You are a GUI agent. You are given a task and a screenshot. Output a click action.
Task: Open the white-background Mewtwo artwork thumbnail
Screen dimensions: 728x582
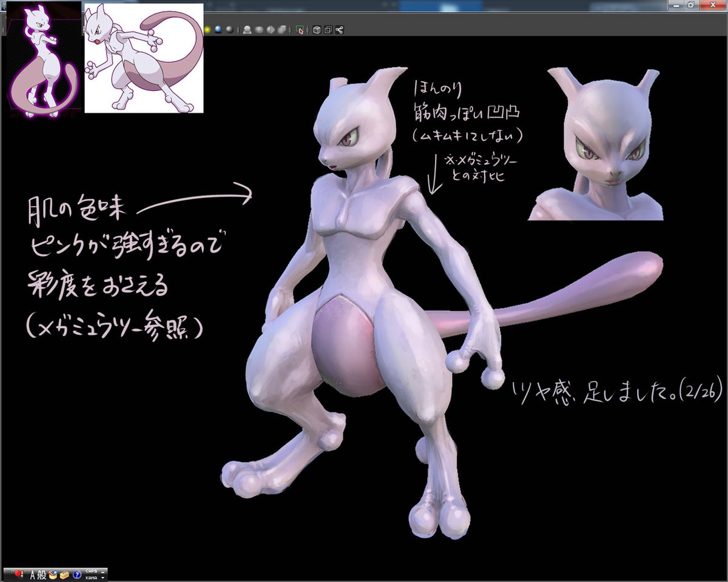coord(144,58)
